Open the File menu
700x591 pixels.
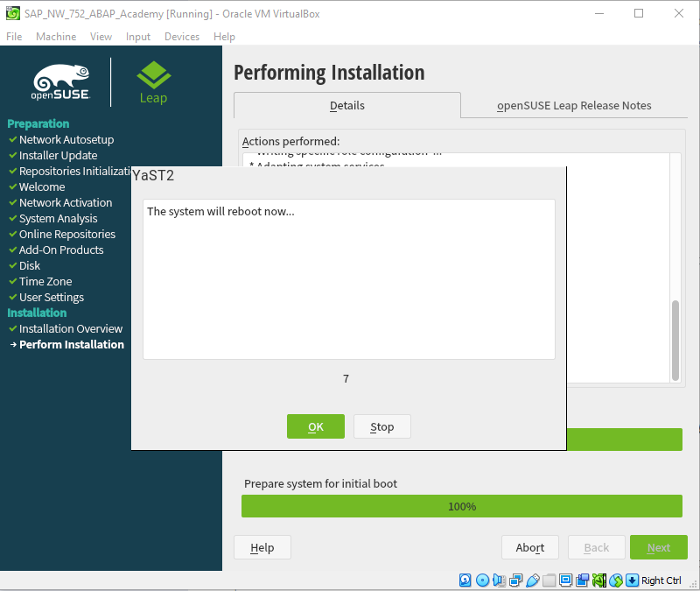pyautogui.click(x=14, y=37)
